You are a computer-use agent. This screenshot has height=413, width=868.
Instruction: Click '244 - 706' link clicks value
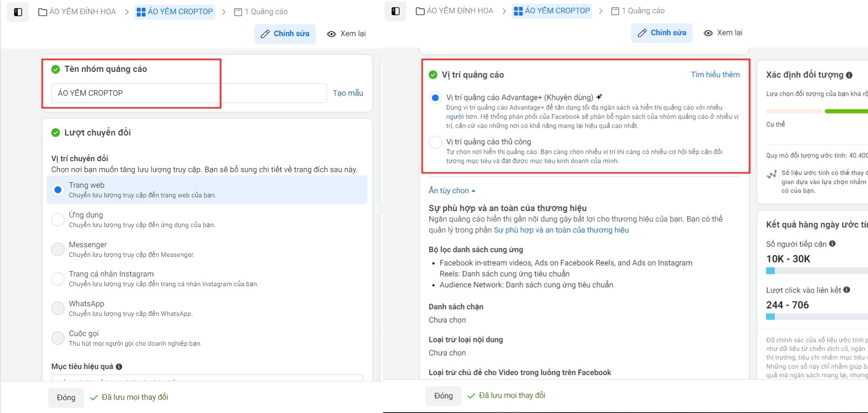coord(787,305)
